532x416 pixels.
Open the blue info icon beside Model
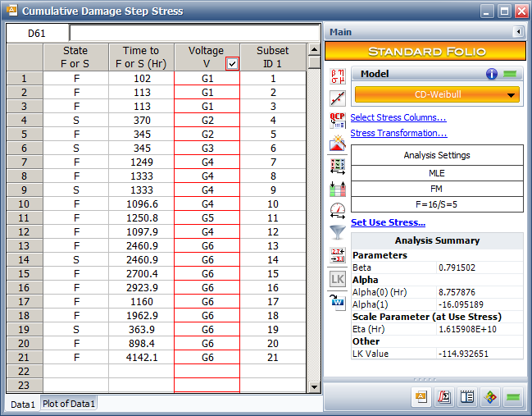coord(492,74)
